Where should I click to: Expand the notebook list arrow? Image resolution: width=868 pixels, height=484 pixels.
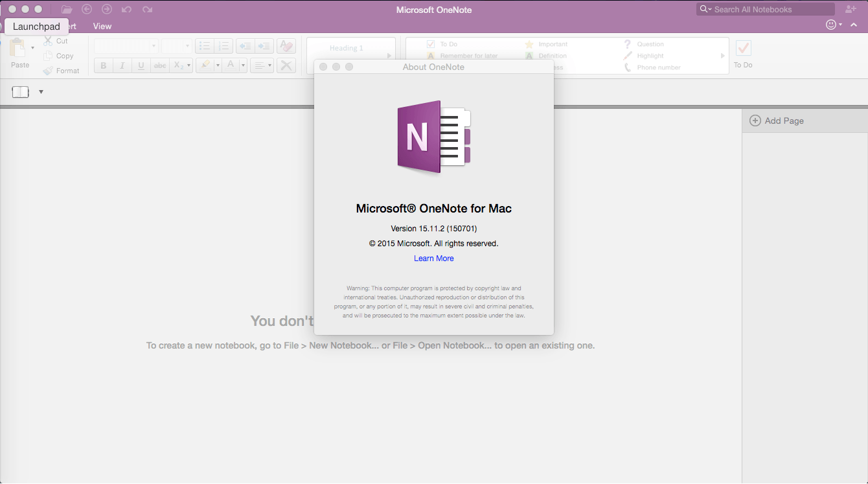point(41,92)
